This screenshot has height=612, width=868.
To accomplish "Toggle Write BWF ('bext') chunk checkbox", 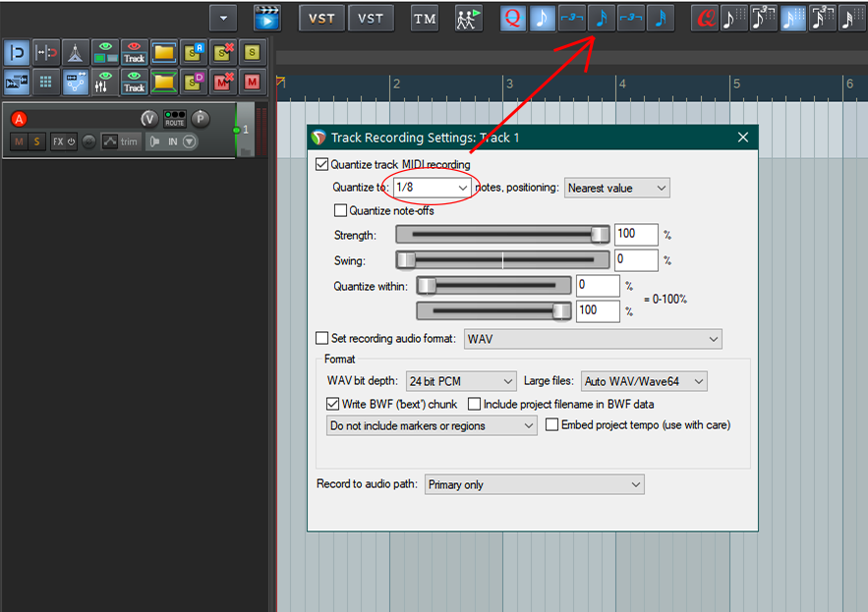I will pos(332,404).
